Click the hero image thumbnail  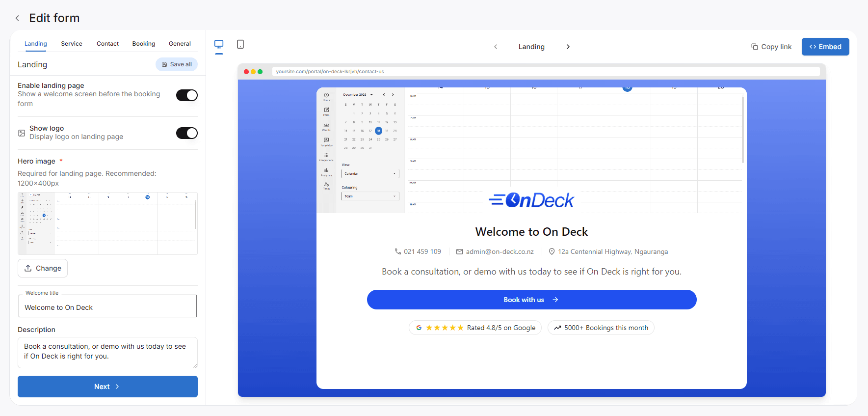[x=107, y=223]
